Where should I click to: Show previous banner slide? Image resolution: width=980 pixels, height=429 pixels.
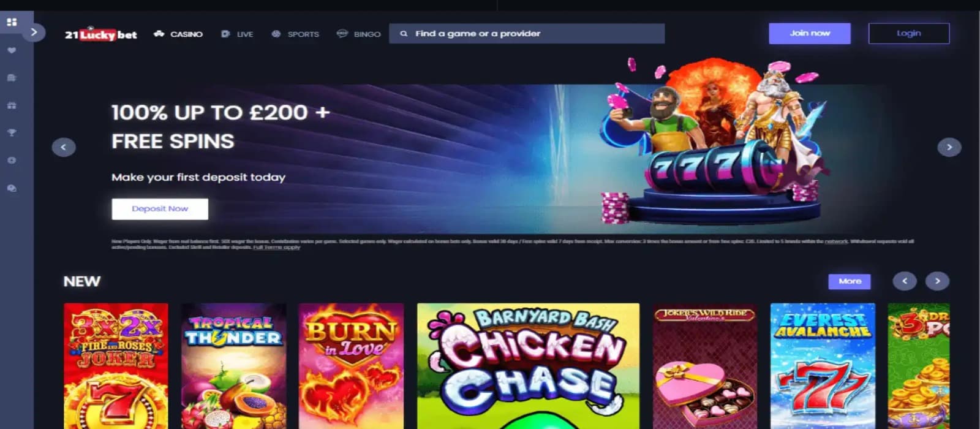[x=64, y=147]
